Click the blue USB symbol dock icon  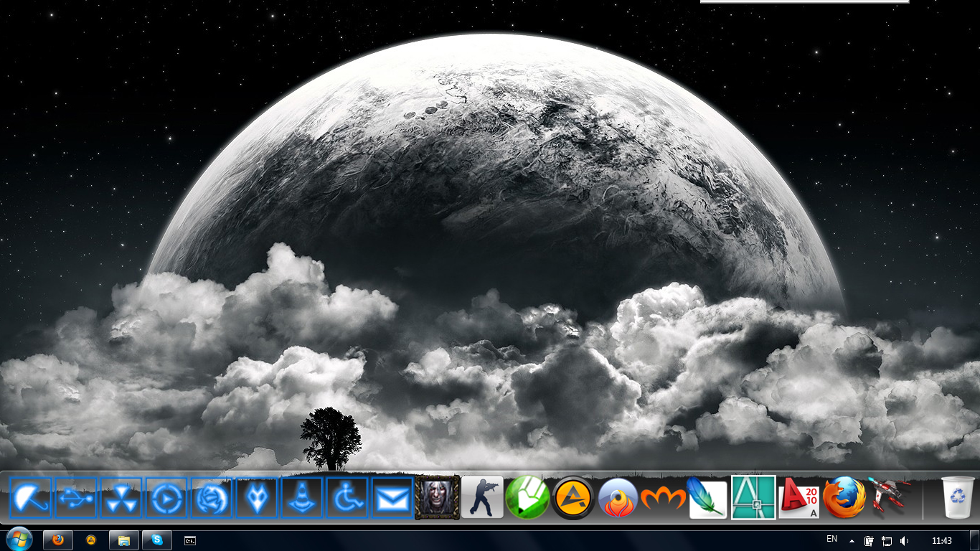pos(76,498)
